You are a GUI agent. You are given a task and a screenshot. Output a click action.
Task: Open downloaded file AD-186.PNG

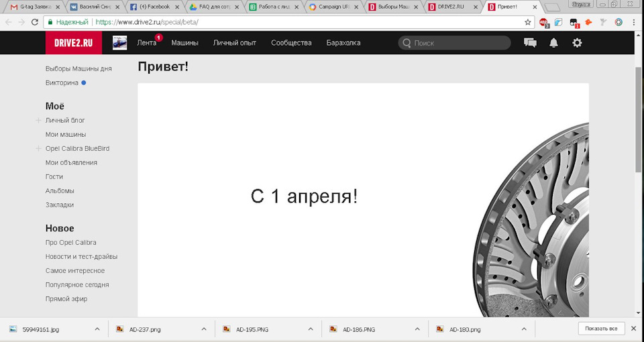click(359, 329)
